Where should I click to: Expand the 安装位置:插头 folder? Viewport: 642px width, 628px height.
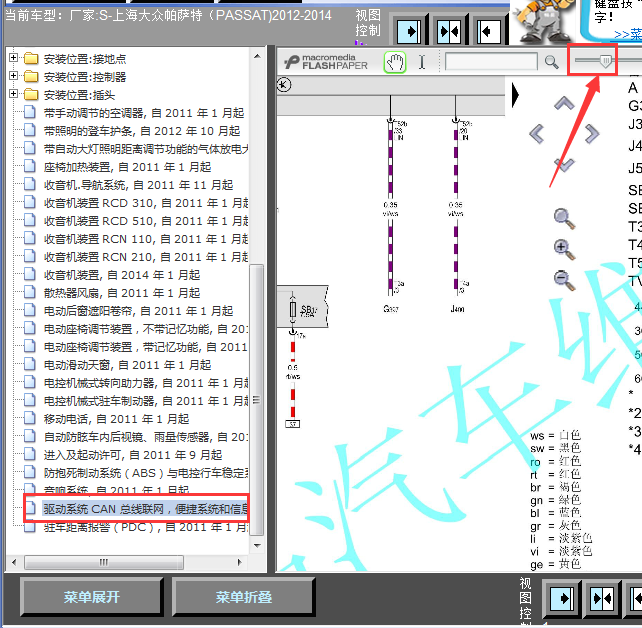pos(14,95)
